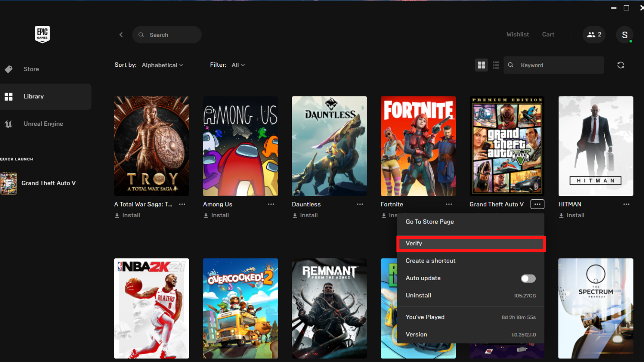Open the HITMAN cover art
The width and height of the screenshot is (644, 362).
tap(596, 146)
